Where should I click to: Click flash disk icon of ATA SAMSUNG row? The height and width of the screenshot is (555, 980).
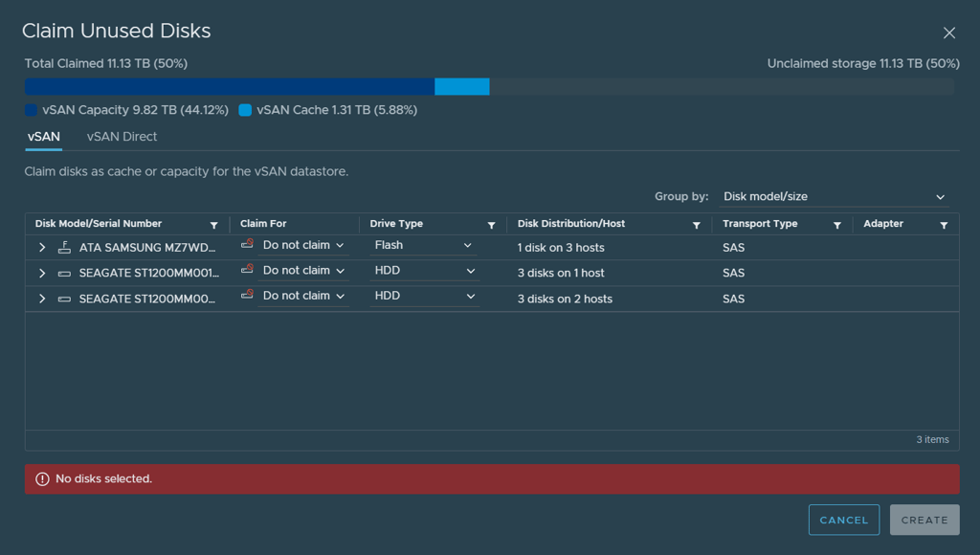point(64,247)
